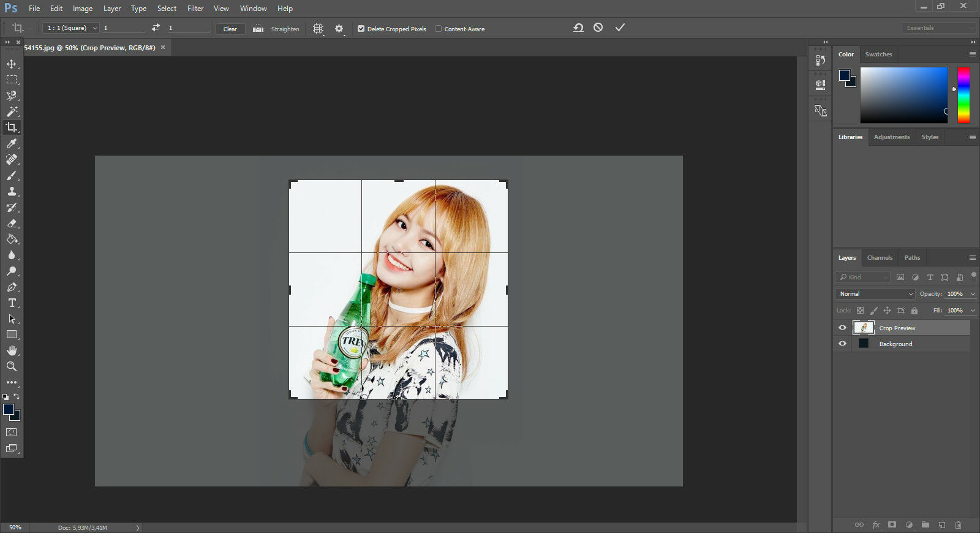980x533 pixels.
Task: Commit the crop with the checkmark
Action: pyautogui.click(x=620, y=28)
